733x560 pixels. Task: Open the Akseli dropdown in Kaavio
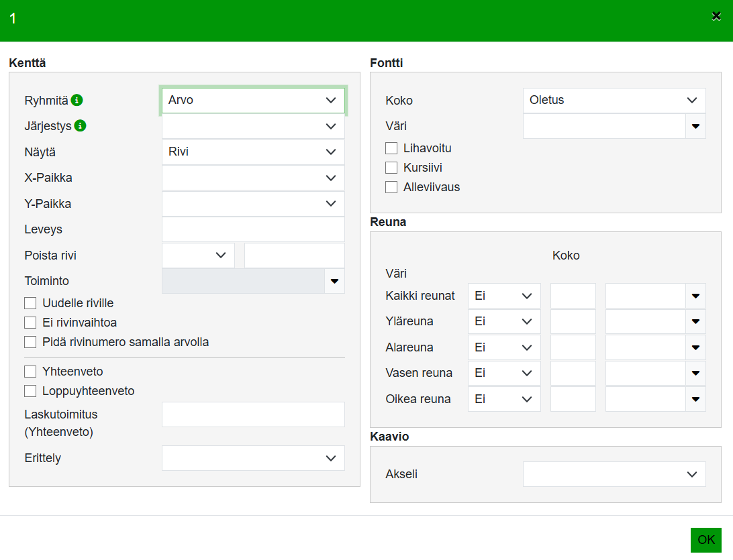tap(614, 474)
